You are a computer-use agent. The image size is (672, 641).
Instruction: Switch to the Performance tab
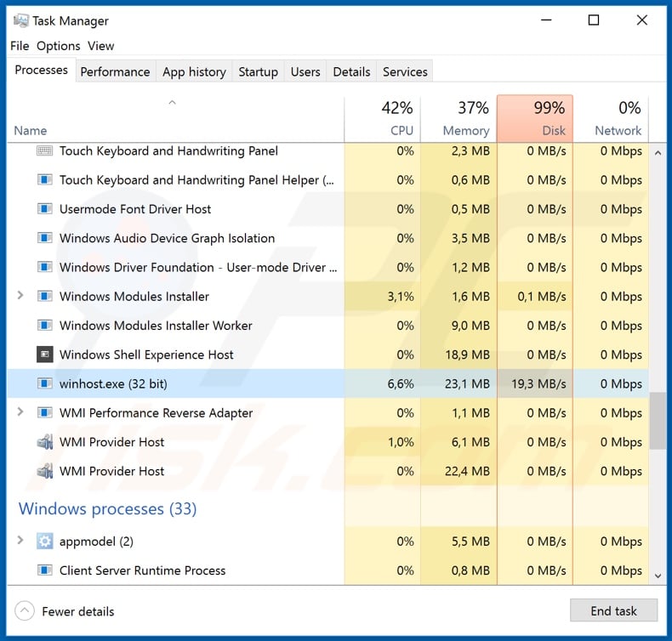(x=116, y=71)
